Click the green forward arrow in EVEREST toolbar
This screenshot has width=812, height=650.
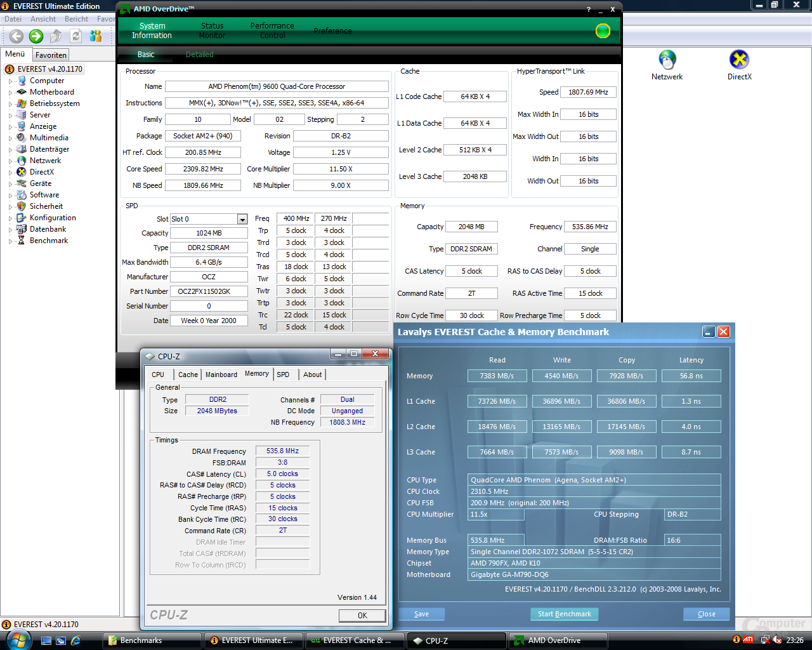(x=36, y=36)
